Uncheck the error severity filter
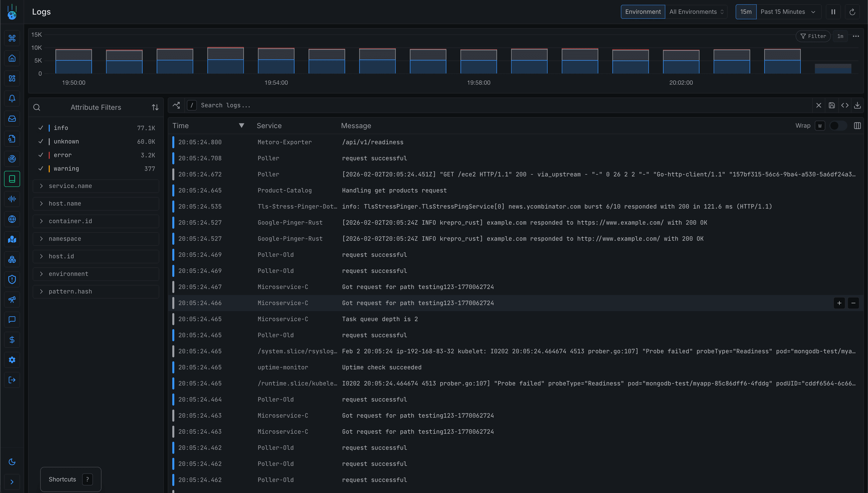Viewport: 868px width, 493px height. point(41,155)
